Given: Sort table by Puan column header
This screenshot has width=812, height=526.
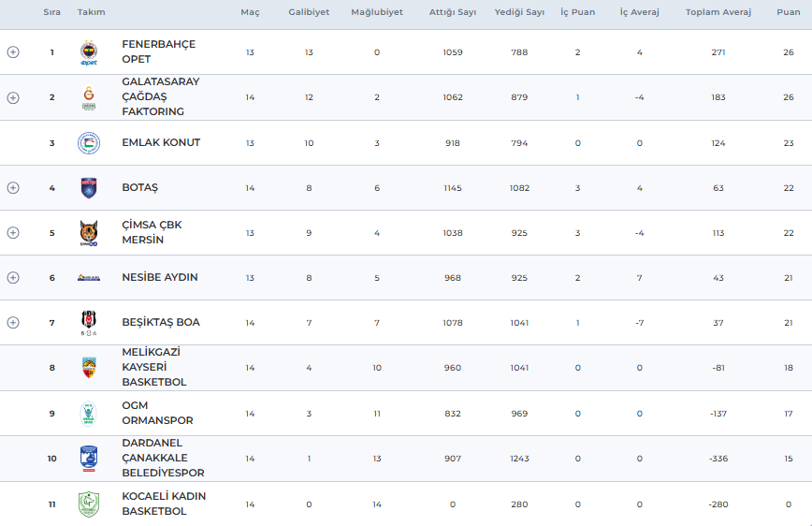Looking at the screenshot, I should point(788,12).
